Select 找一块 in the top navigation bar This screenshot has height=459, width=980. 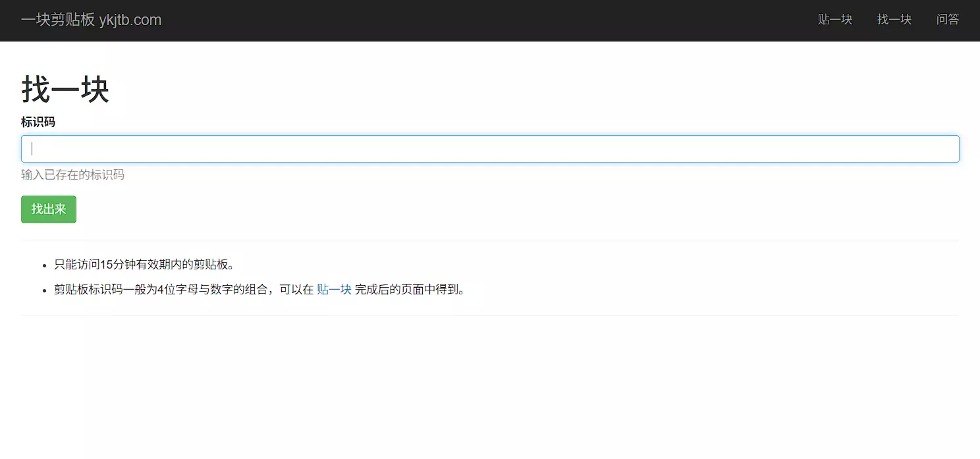(x=894, y=20)
